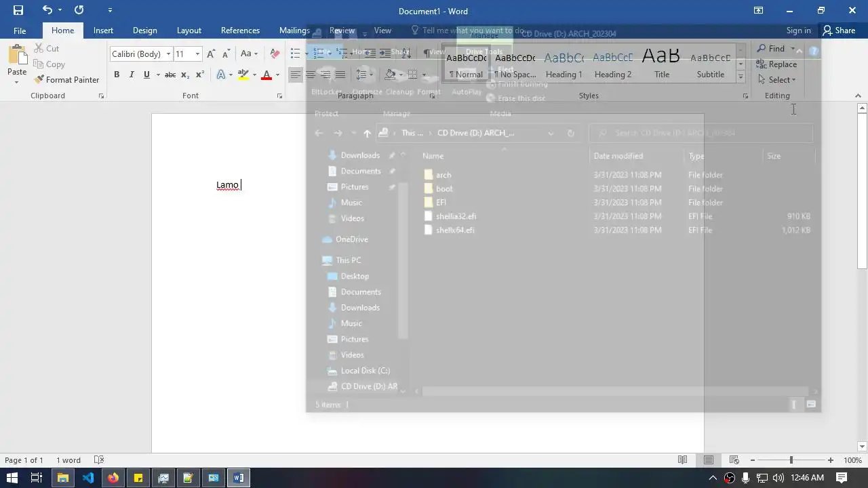Open the Customize Quick Access Toolbar dropdown

click(x=110, y=10)
